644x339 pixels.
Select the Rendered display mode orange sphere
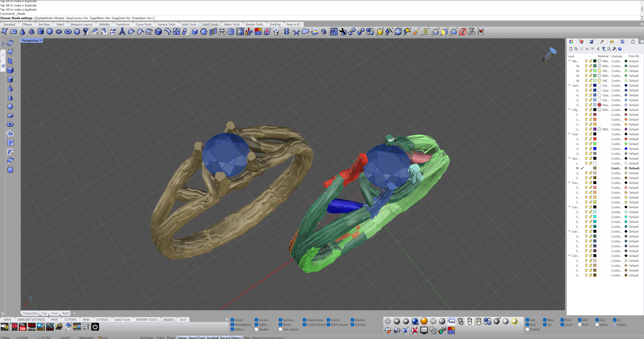[x=424, y=321]
